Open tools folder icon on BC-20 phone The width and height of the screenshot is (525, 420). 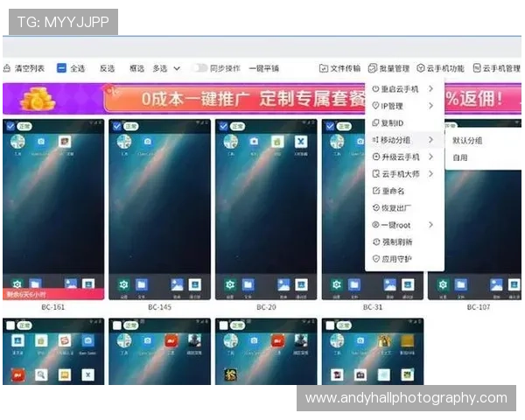(x=231, y=142)
